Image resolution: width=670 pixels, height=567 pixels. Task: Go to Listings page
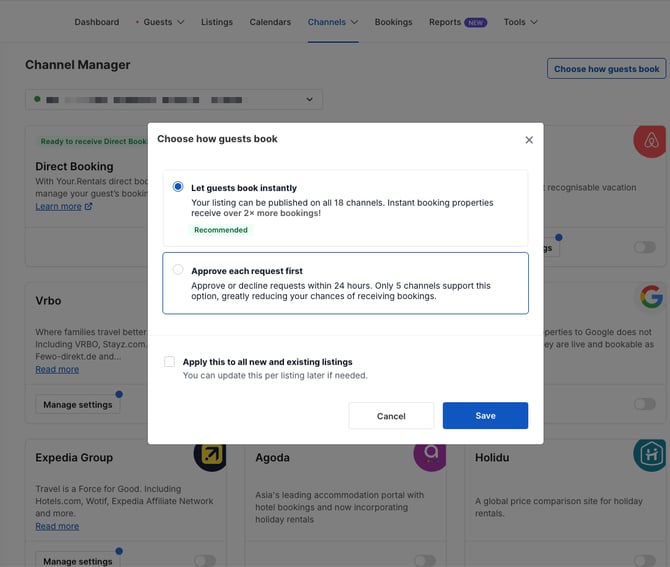coord(217,22)
